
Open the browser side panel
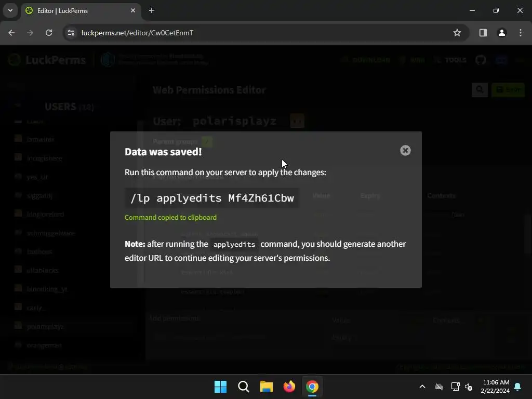tap(483, 33)
